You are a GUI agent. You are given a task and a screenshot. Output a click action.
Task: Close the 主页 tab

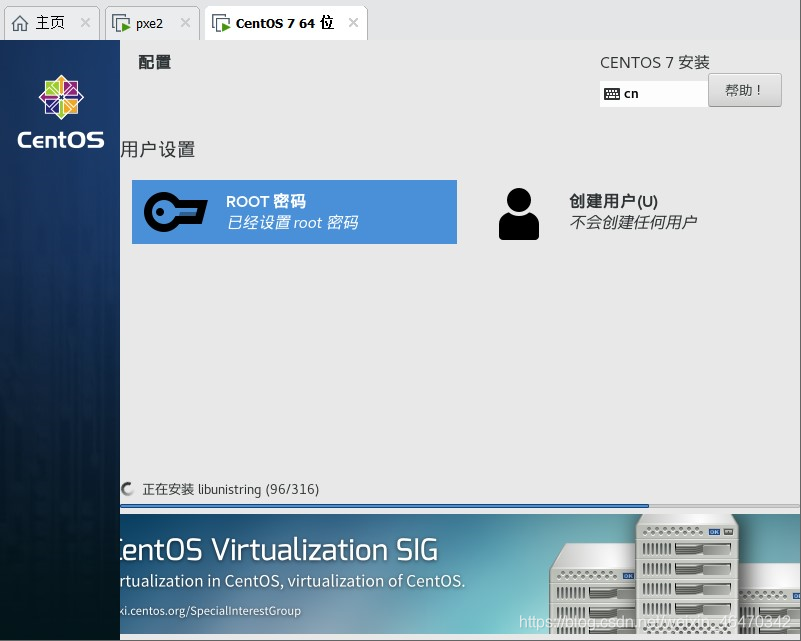(85, 22)
